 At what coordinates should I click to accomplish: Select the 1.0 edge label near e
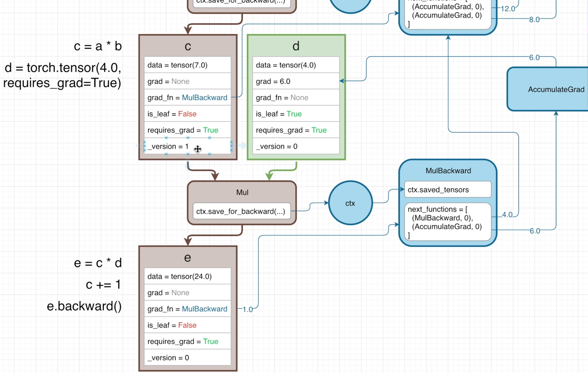pos(248,310)
